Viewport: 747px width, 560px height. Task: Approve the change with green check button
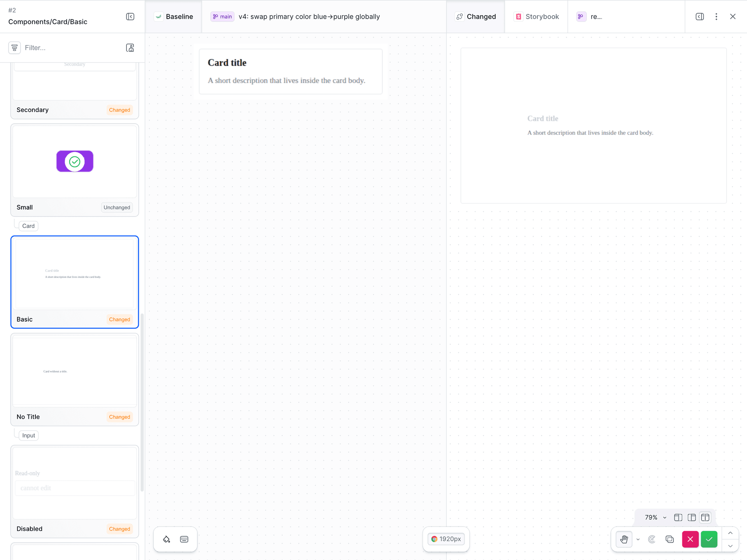tap(709, 539)
